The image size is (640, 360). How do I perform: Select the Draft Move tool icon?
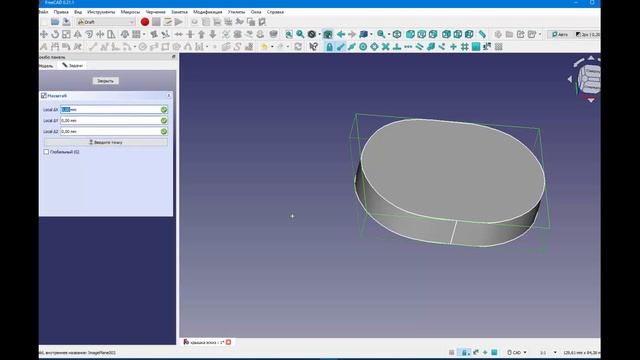click(x=44, y=35)
